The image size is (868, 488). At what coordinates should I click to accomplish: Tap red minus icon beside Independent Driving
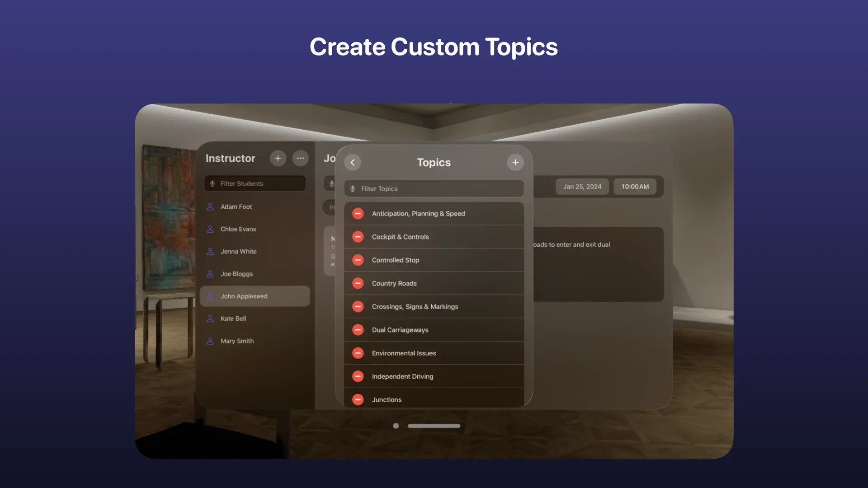tap(358, 376)
